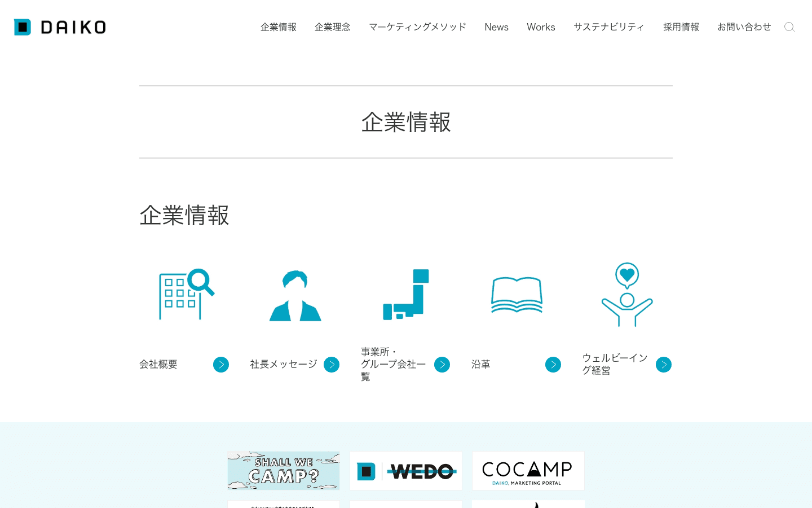This screenshot has width=812, height=508.
Task: Click the DAIKO logo in header
Action: (60, 27)
